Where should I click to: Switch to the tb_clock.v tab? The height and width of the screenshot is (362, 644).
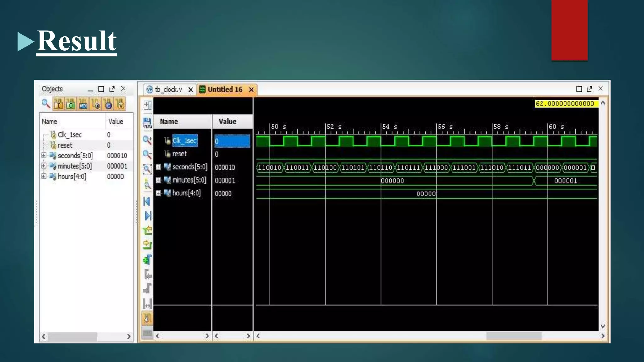(168, 90)
